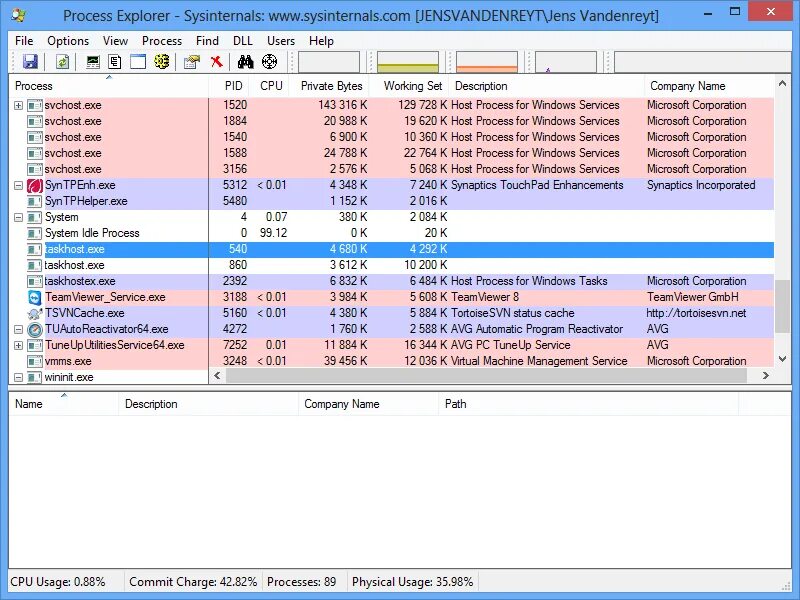Open the Users menu

[x=281, y=41]
